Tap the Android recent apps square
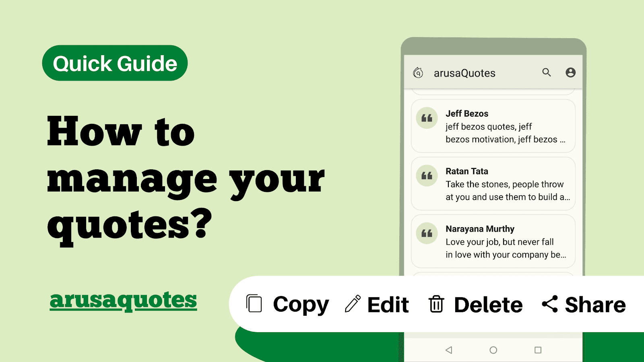Image resolution: width=644 pixels, height=362 pixels. 538,350
